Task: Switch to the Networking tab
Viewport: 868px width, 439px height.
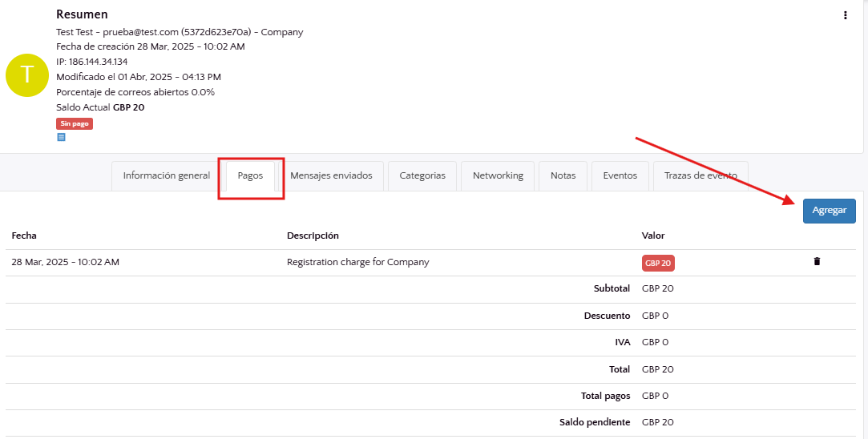Action: click(498, 175)
